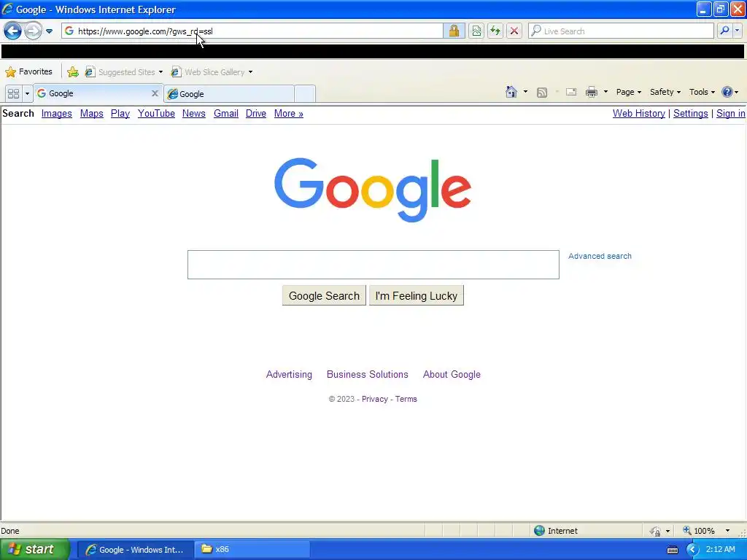Click the Sign in link
The height and width of the screenshot is (560, 747).
pyautogui.click(x=731, y=113)
